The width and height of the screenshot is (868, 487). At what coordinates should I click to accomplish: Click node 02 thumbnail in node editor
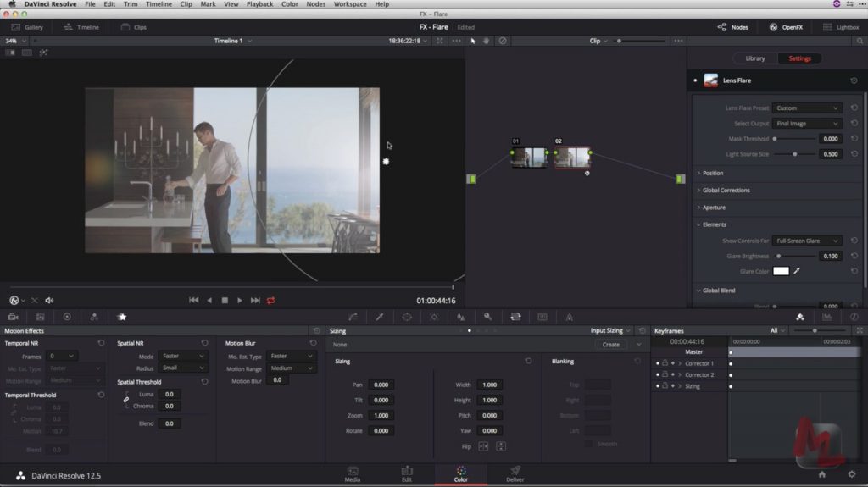[572, 158]
